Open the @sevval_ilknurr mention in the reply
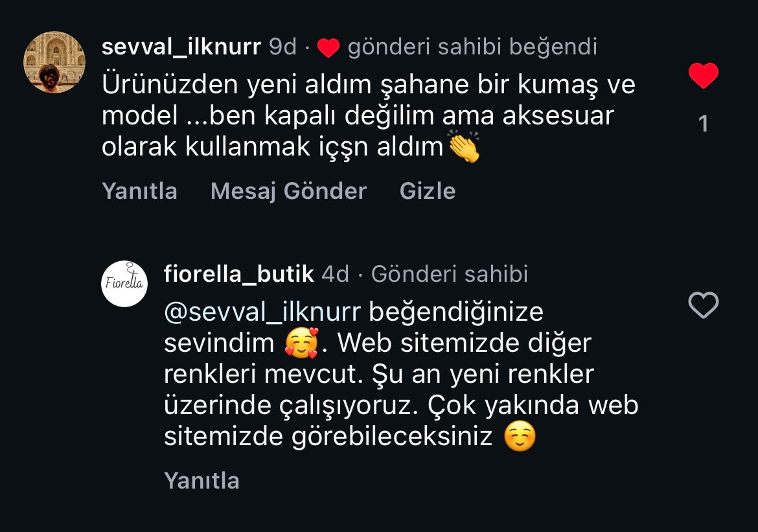758x532 pixels. 262,312
